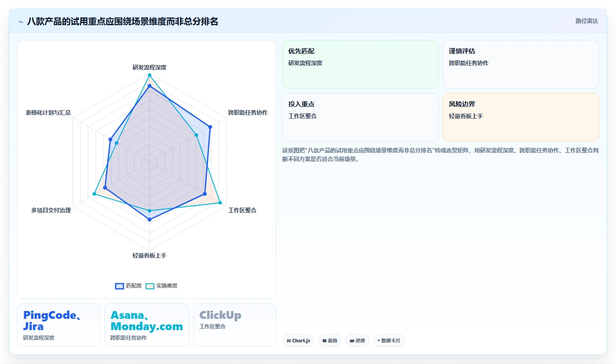Select the Asana、Monday.com card
The width and height of the screenshot is (616, 364).
click(147, 325)
